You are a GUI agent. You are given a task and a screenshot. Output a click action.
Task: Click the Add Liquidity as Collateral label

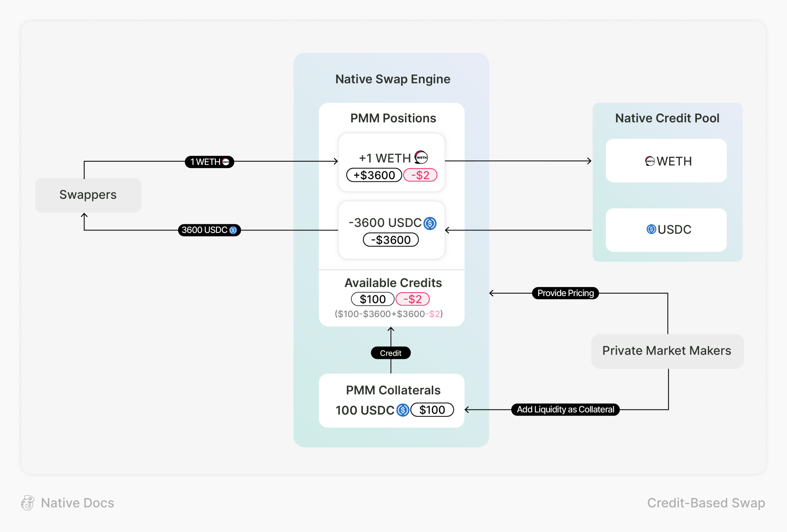[x=565, y=409]
